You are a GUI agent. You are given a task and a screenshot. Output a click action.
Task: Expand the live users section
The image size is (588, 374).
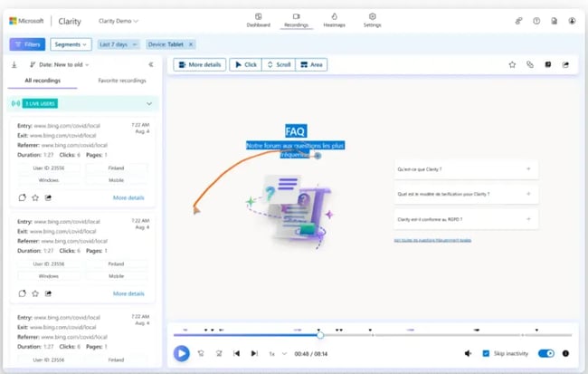149,103
